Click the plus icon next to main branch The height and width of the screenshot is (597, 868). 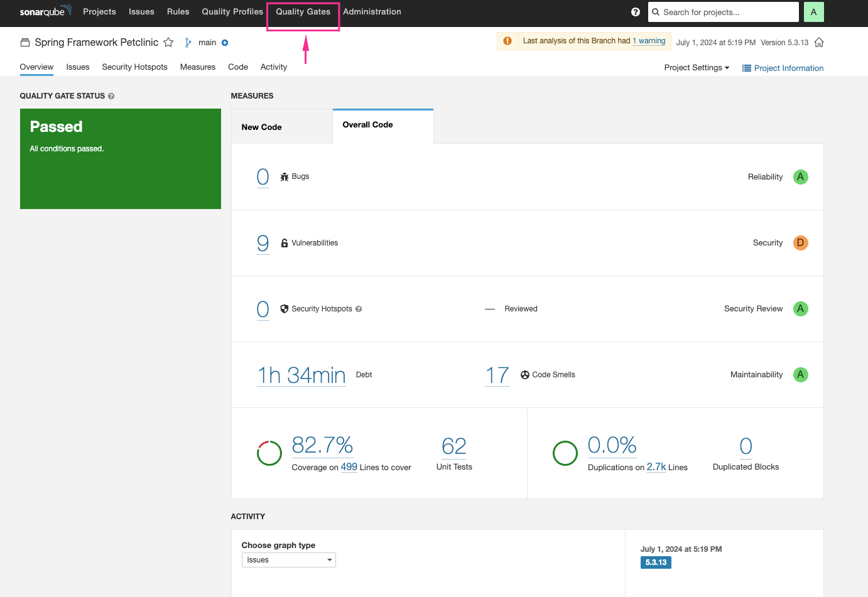click(x=225, y=43)
